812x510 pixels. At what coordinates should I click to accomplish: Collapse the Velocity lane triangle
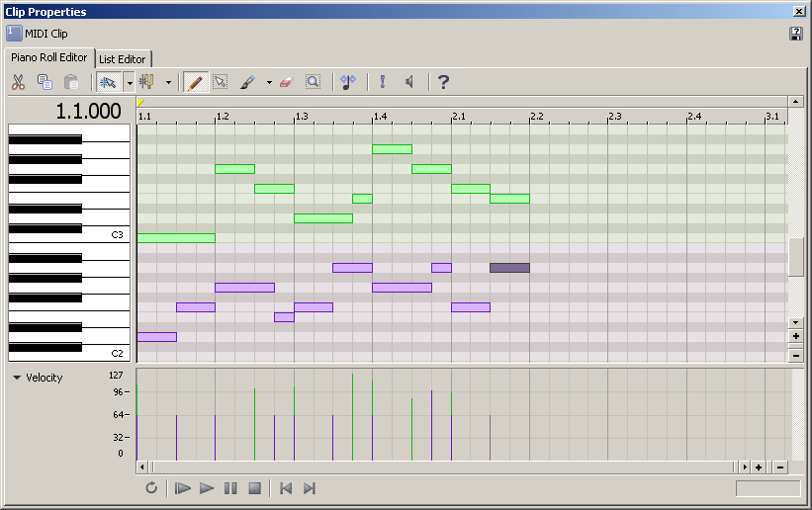click(x=17, y=378)
